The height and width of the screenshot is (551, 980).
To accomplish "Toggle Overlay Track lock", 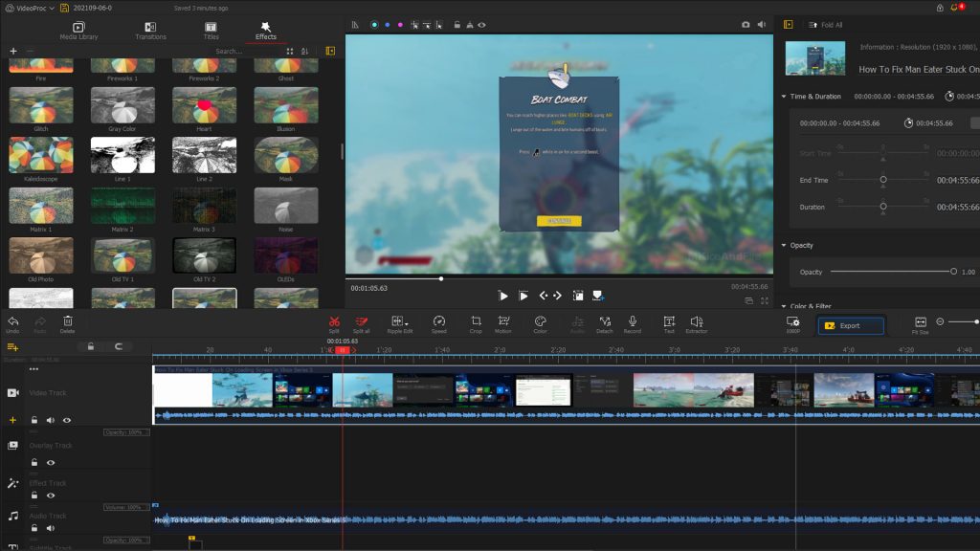I will [34, 463].
